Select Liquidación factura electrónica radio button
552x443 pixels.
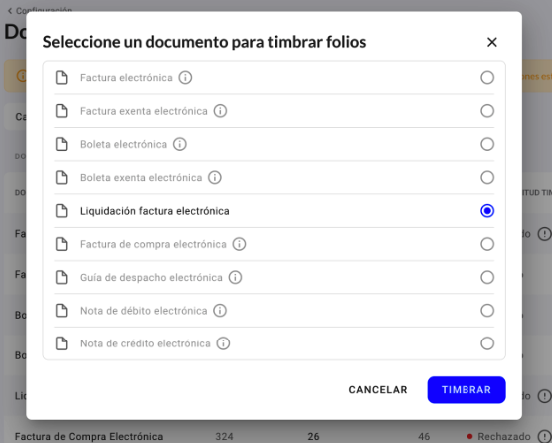coord(487,211)
